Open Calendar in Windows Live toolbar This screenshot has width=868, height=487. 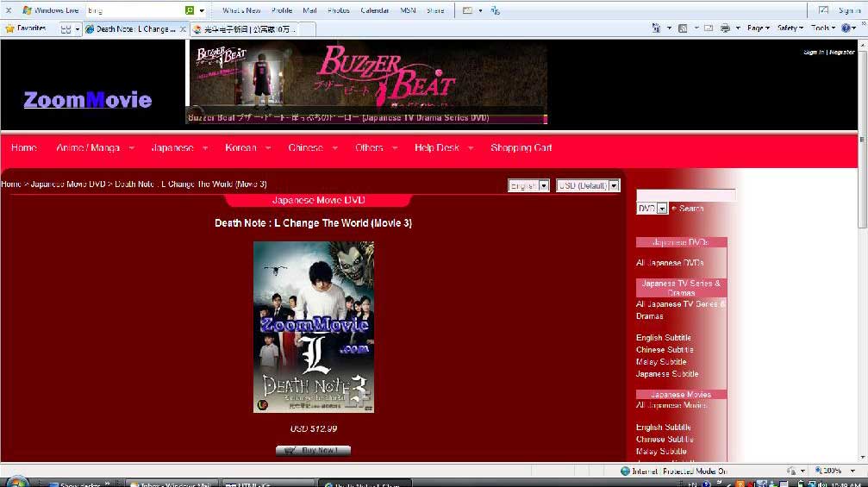(x=375, y=10)
